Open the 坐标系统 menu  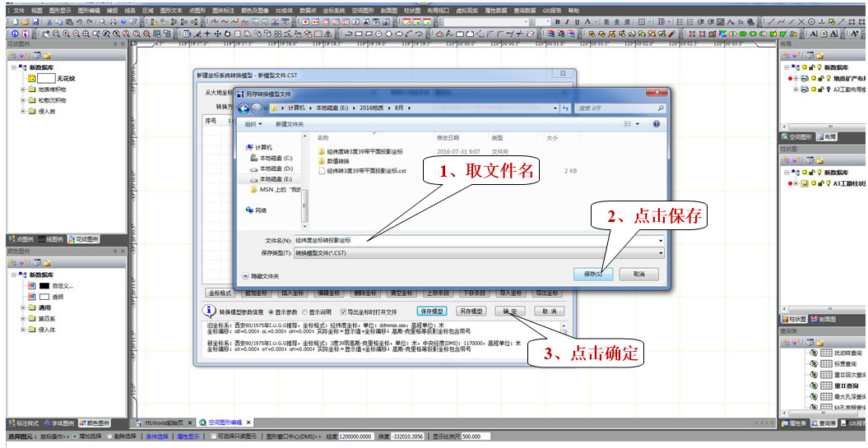click(x=333, y=10)
